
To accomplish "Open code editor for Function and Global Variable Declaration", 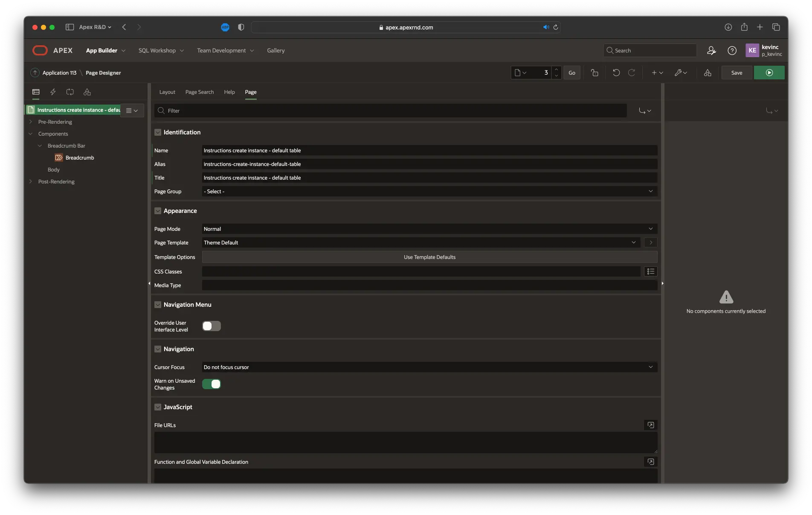I will click(x=650, y=462).
